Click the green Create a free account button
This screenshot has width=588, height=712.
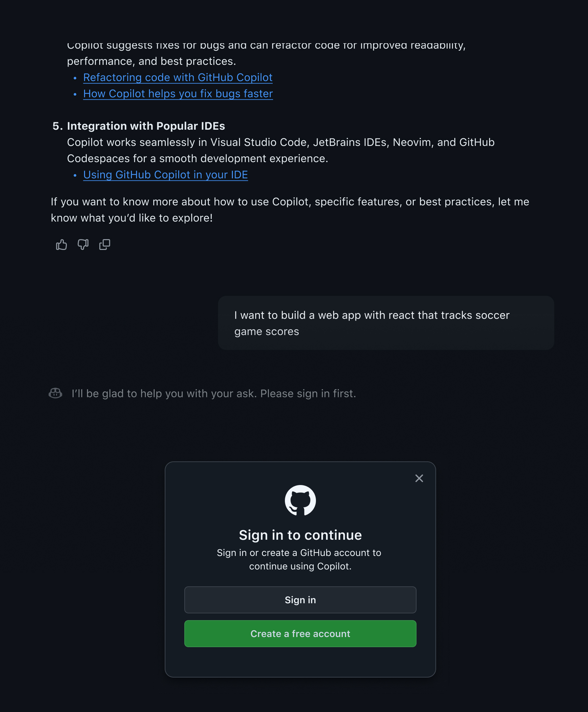point(300,634)
